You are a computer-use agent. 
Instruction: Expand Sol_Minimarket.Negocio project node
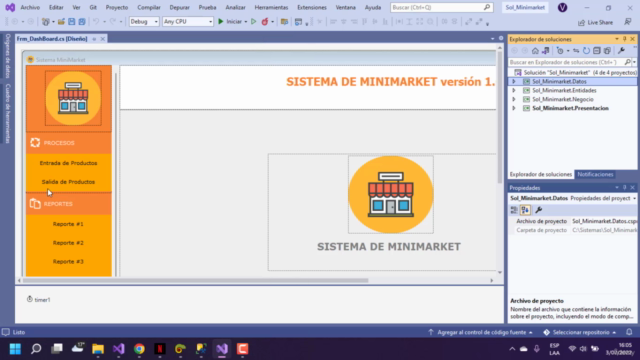click(x=514, y=100)
